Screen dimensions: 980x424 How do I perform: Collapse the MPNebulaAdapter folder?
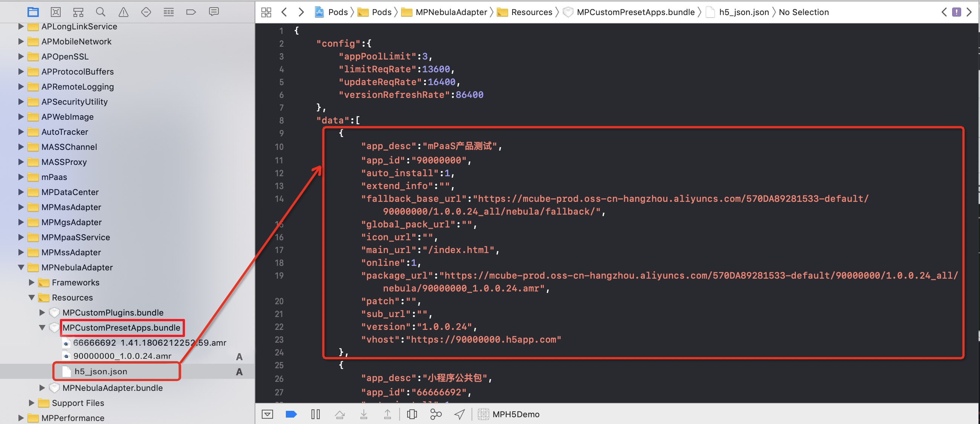pyautogui.click(x=21, y=267)
